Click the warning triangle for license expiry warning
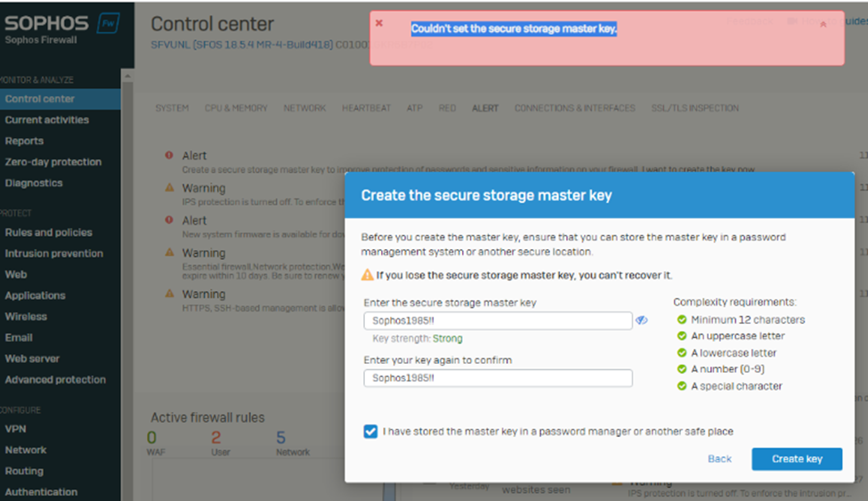Image resolution: width=868 pixels, height=501 pixels. click(x=169, y=252)
